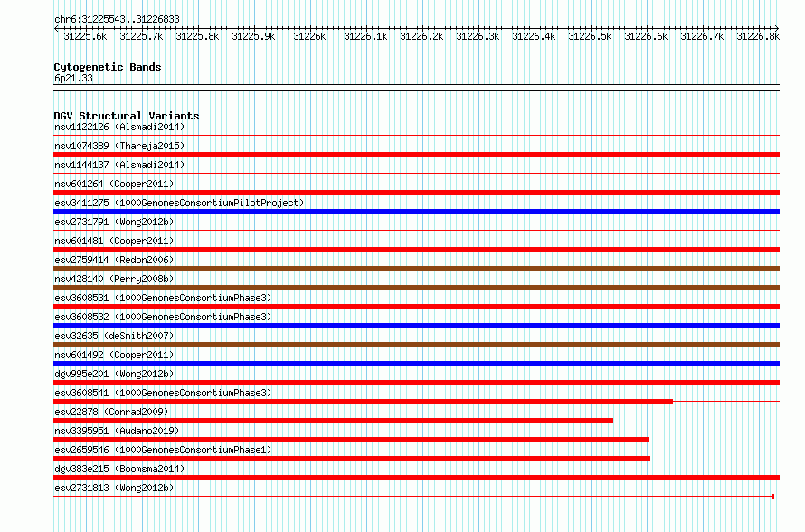The width and height of the screenshot is (805, 532).
Task: Click the thick red bar for esv3608541
Action: 363,402
